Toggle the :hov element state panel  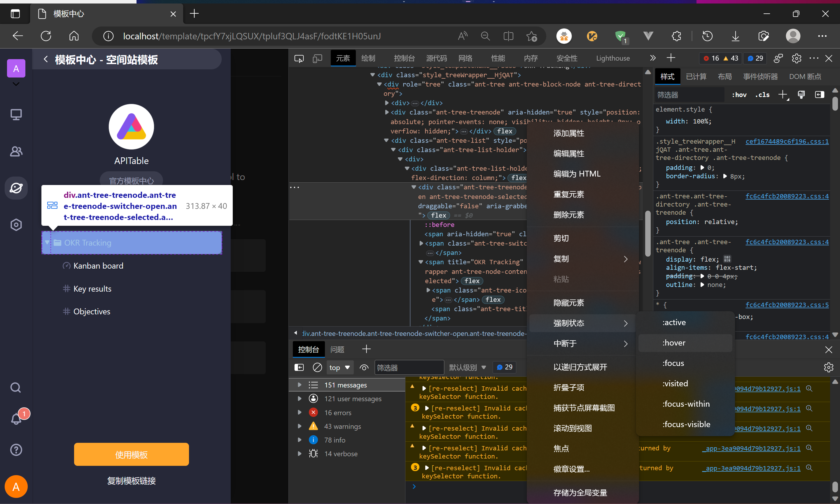coord(739,95)
